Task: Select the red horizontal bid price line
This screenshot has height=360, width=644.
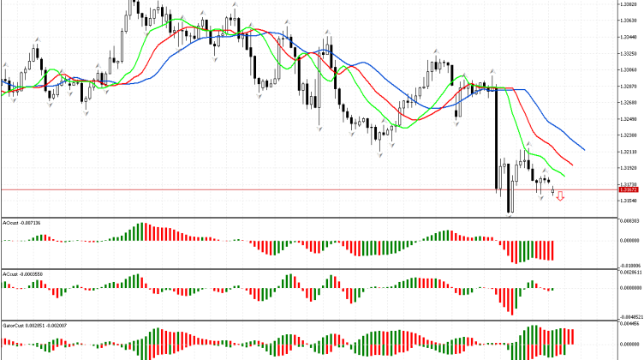Action: 257,189
